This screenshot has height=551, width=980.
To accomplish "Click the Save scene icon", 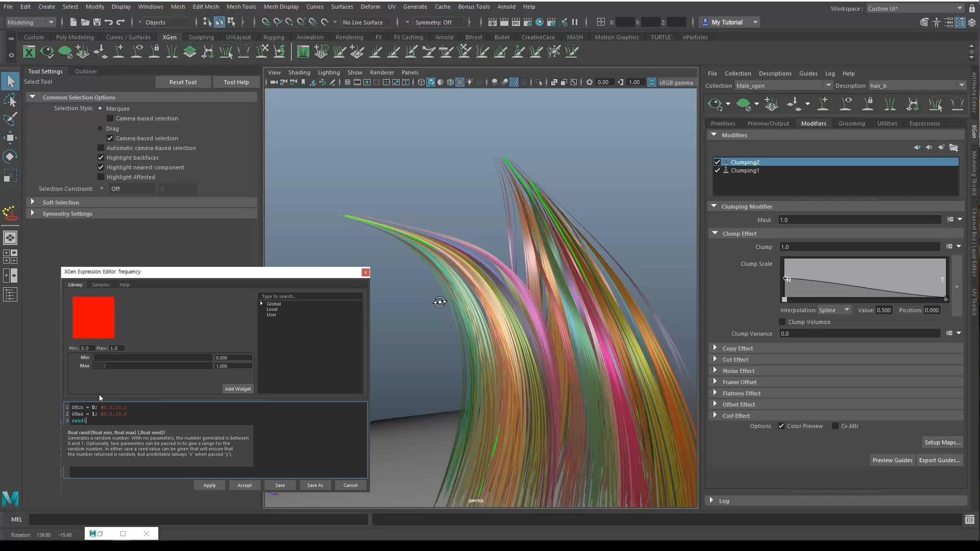I will (96, 22).
